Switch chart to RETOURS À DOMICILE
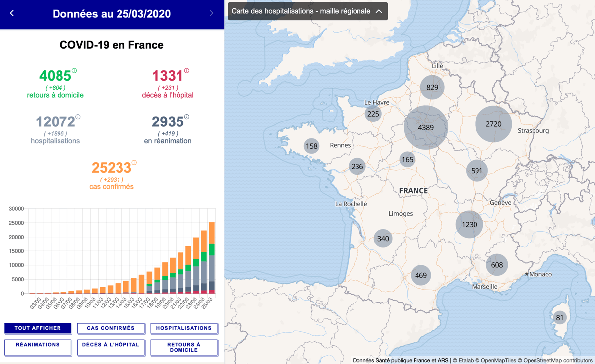This screenshot has height=364, width=595. tap(184, 347)
